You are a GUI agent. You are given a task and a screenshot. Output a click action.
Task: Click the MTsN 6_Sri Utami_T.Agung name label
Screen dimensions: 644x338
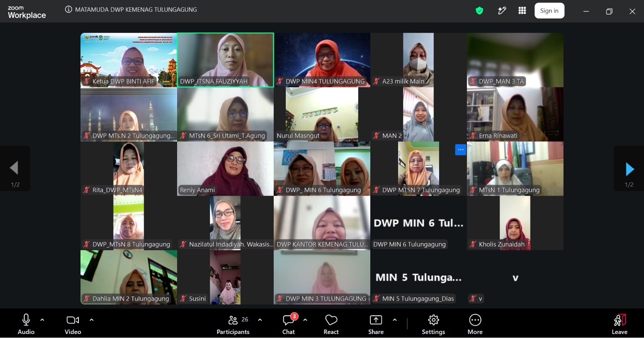tap(227, 136)
